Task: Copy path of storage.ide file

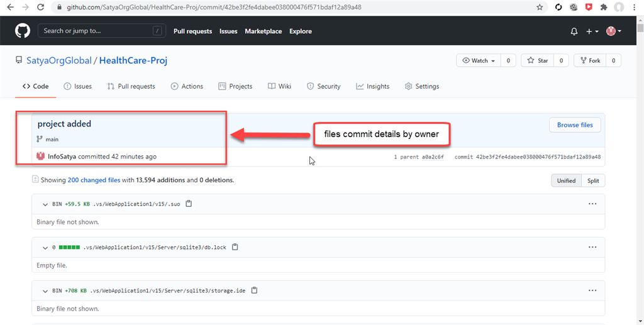Action: coord(254,290)
